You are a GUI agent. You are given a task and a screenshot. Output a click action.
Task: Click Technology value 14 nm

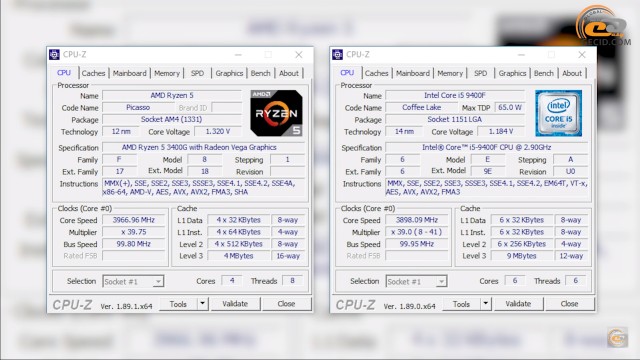coord(404,131)
